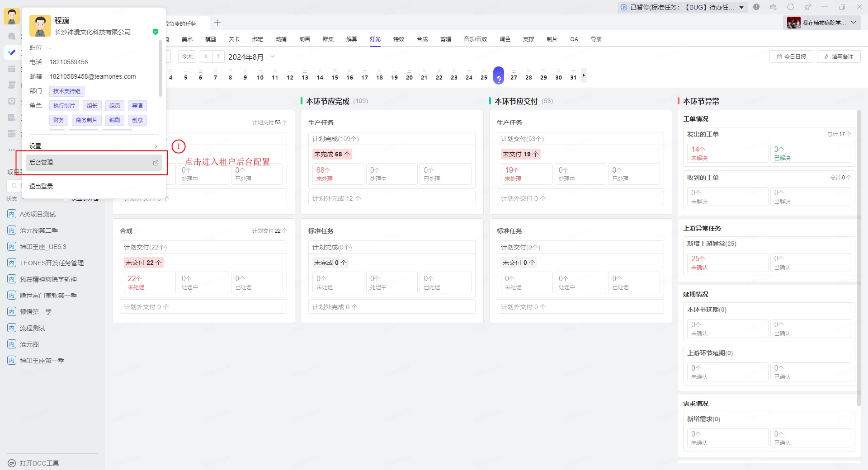Click 退出登录 to log out
868x470 pixels.
41,186
